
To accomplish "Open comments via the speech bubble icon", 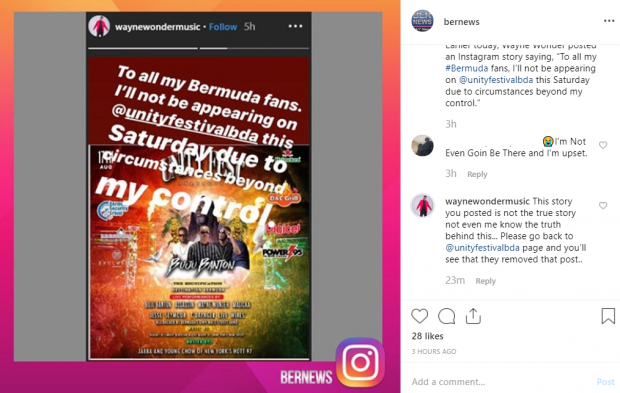I will click(446, 316).
